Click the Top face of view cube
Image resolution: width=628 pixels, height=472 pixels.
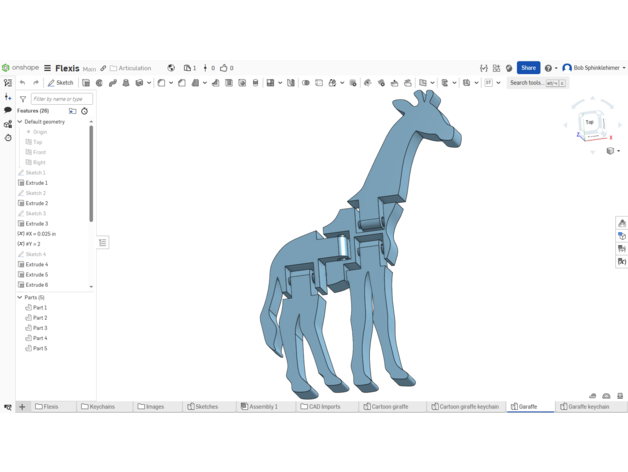click(x=589, y=122)
